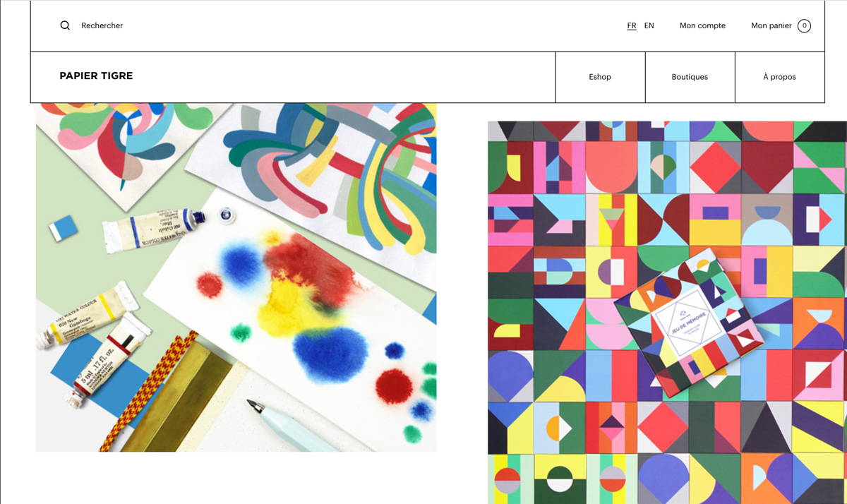Switch site language to FR
847x504 pixels.
[x=632, y=25]
